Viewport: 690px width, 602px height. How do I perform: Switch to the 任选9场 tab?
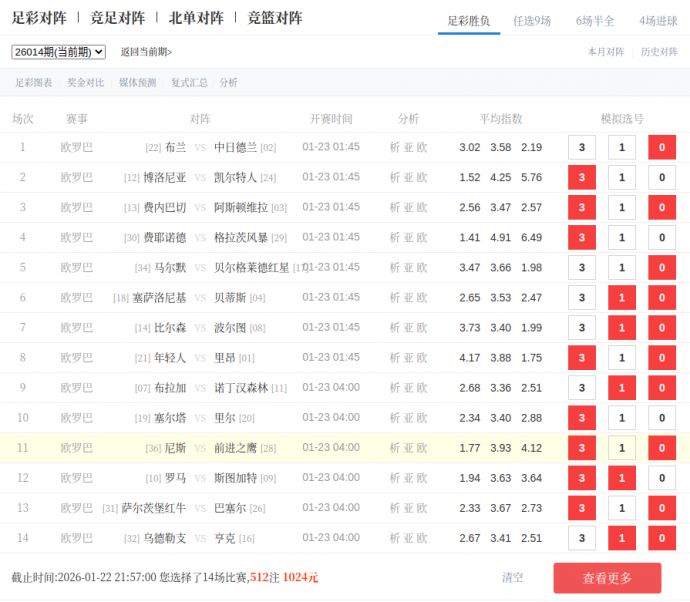click(x=531, y=20)
